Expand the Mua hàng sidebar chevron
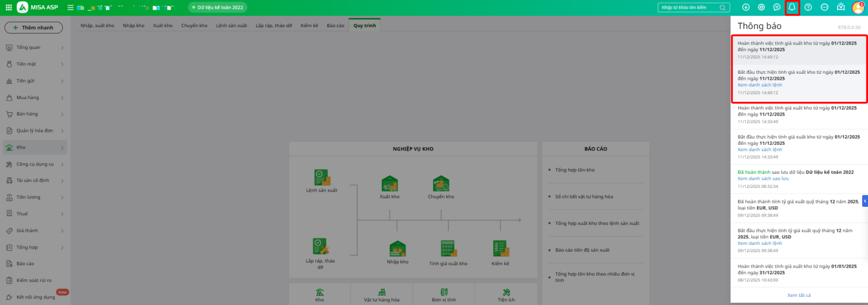 (62, 98)
